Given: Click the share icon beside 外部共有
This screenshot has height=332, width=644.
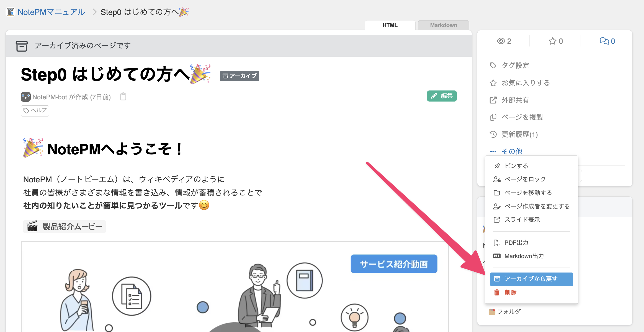Looking at the screenshot, I should click(493, 100).
